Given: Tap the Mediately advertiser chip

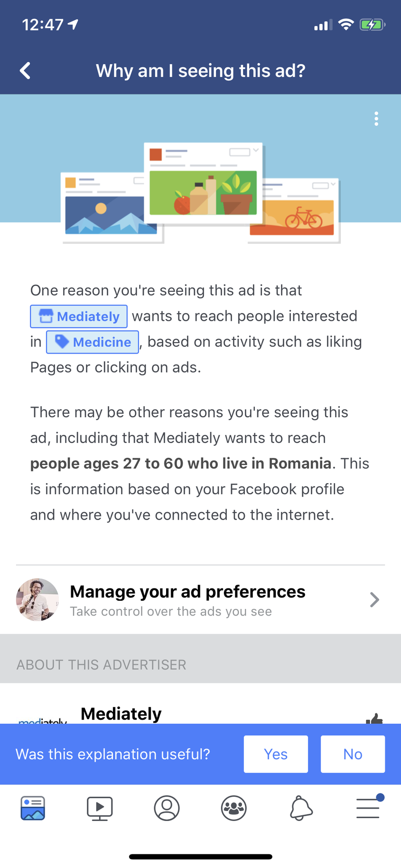Looking at the screenshot, I should tap(79, 317).
